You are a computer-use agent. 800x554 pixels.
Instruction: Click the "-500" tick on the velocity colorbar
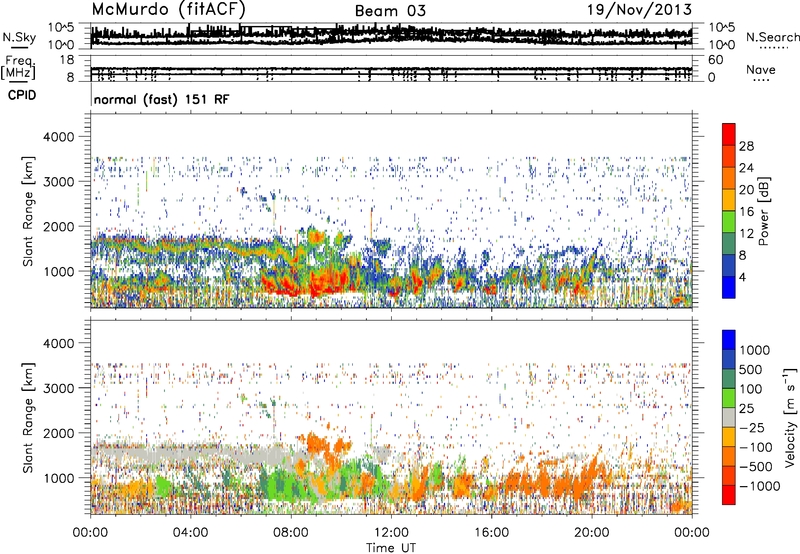tap(756, 467)
